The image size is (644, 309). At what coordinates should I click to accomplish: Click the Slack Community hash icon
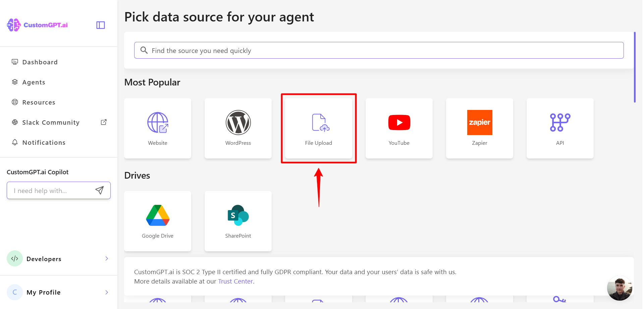pyautogui.click(x=15, y=122)
